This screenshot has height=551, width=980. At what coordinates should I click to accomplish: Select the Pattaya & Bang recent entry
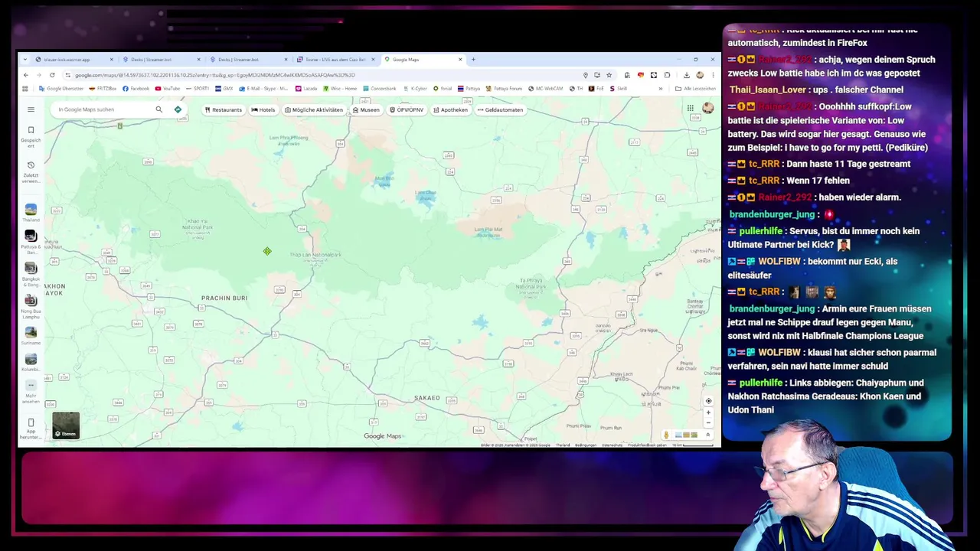(x=31, y=241)
